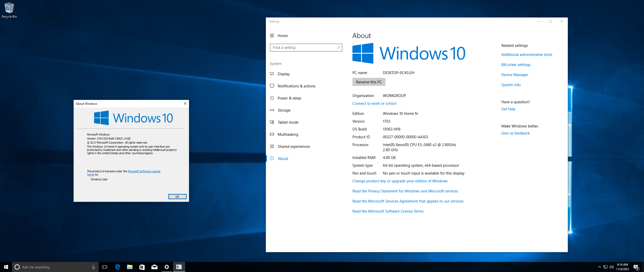Maximize the Settings window
Image resolution: width=644 pixels, height=272 pixels.
tap(550, 21)
